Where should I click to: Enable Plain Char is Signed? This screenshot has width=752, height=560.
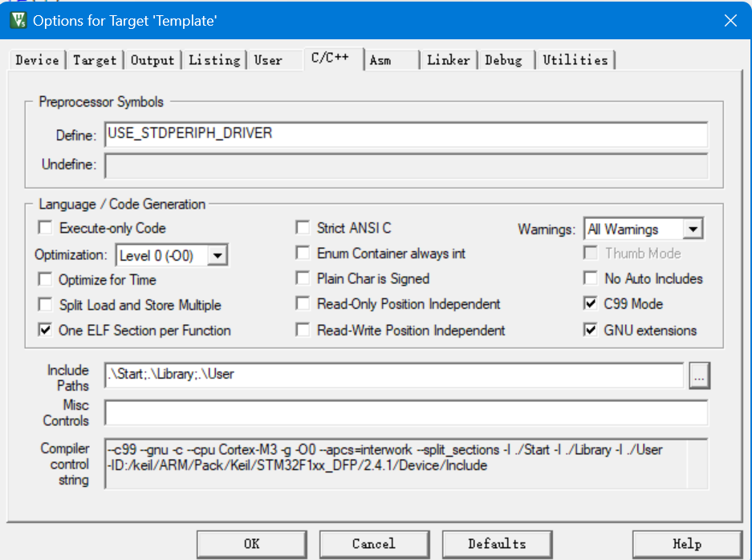[x=303, y=278]
